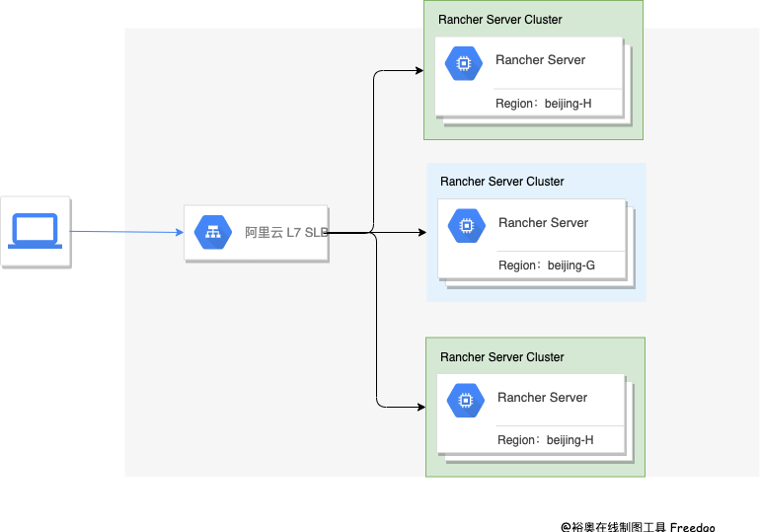
Task: Click the compute icon in top beijing-H Rancher Server
Action: pos(464,63)
